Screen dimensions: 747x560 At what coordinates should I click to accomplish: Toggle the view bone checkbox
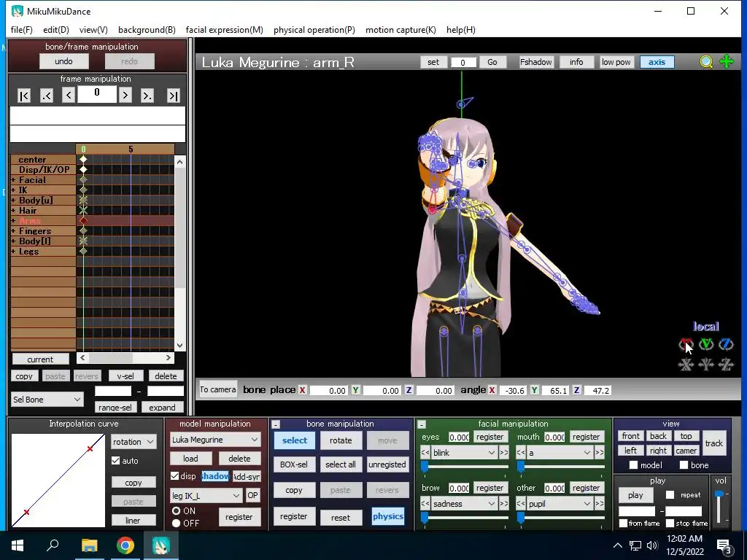(684, 464)
